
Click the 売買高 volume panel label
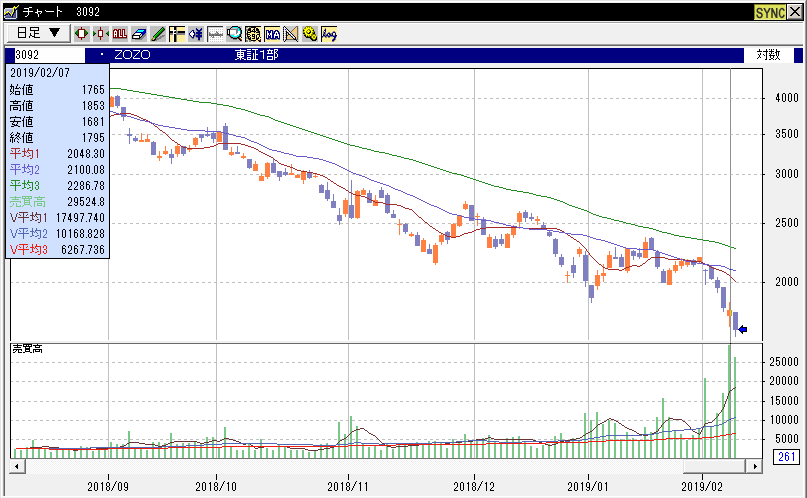26,348
